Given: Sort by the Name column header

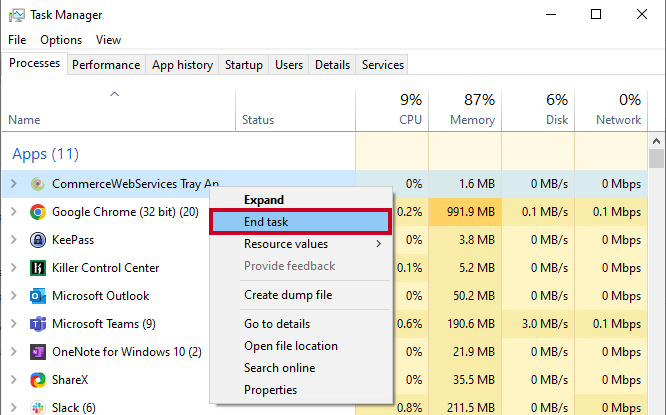Looking at the screenshot, I should (119, 110).
